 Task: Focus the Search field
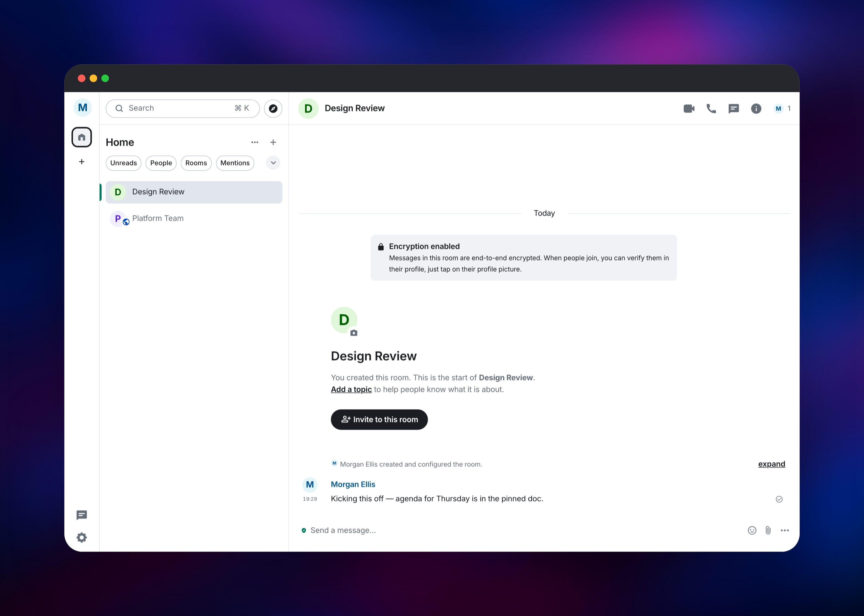click(x=183, y=109)
